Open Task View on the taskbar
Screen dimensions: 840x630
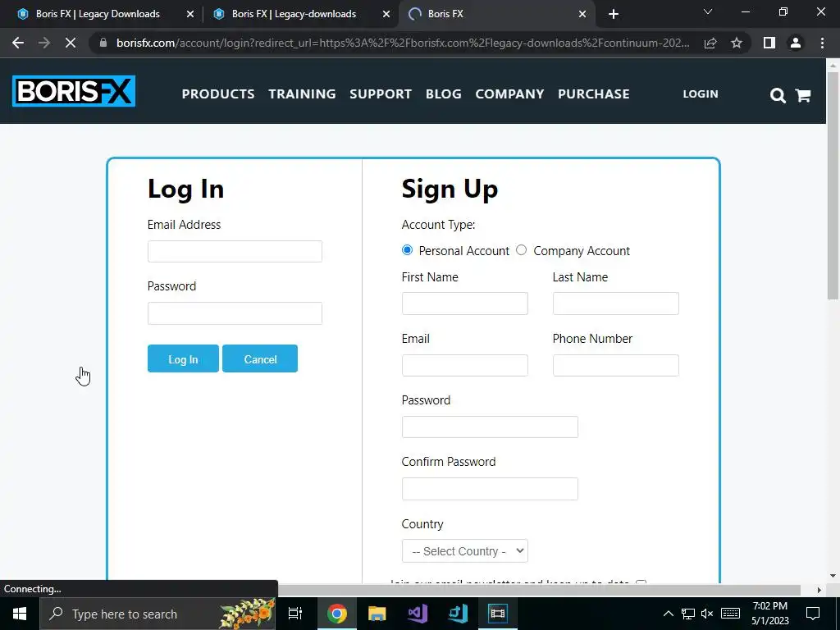295,614
